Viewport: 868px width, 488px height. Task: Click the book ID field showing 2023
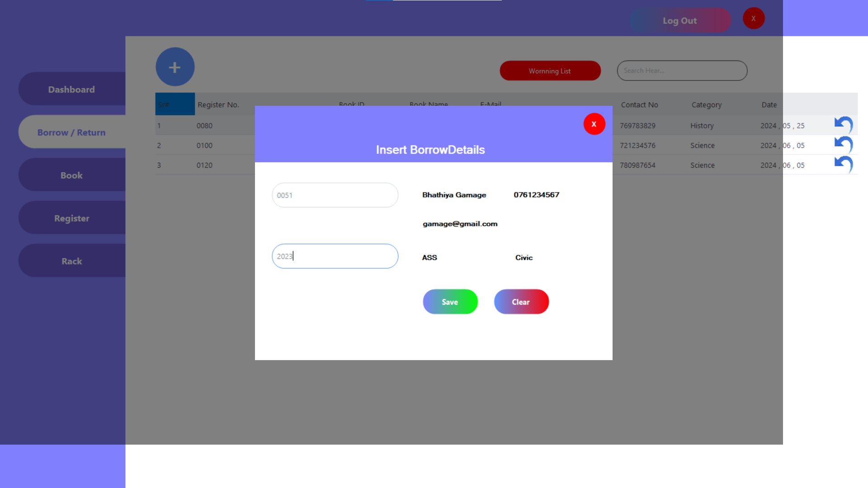(335, 256)
